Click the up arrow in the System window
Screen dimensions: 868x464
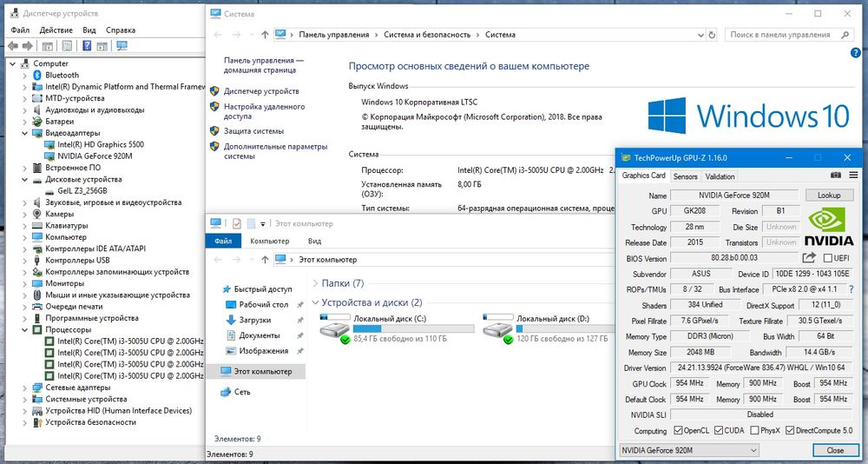pos(265,35)
